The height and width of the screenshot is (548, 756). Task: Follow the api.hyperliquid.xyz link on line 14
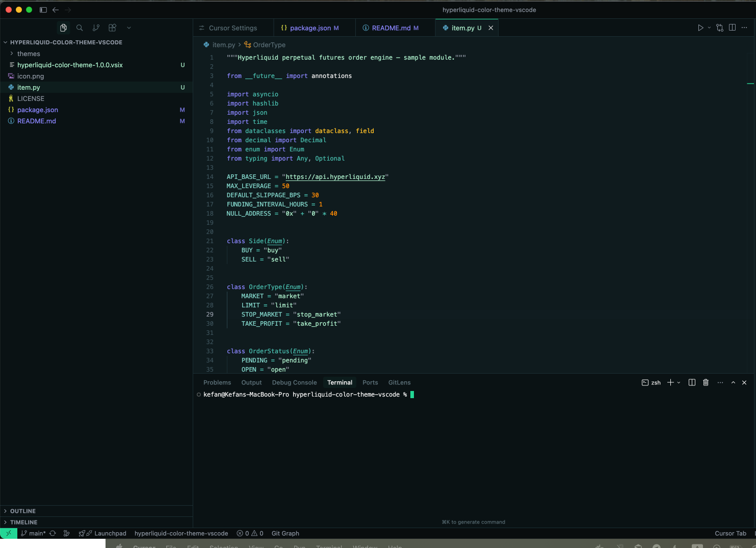click(335, 177)
